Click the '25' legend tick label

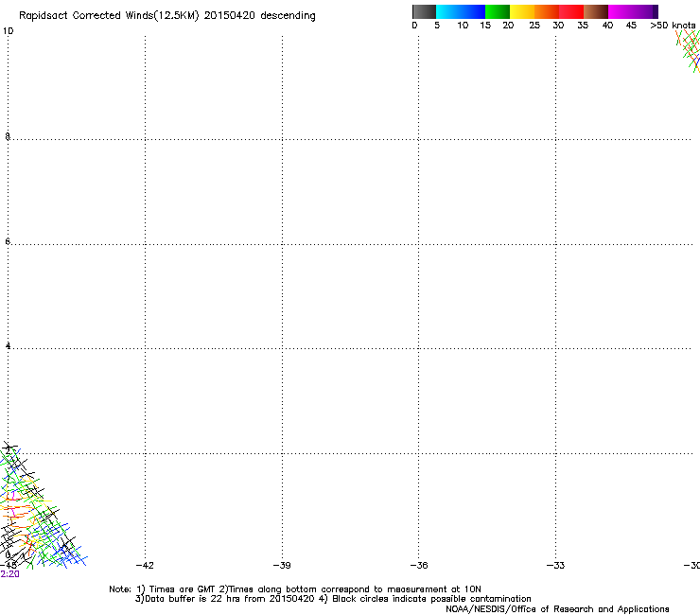(x=534, y=26)
